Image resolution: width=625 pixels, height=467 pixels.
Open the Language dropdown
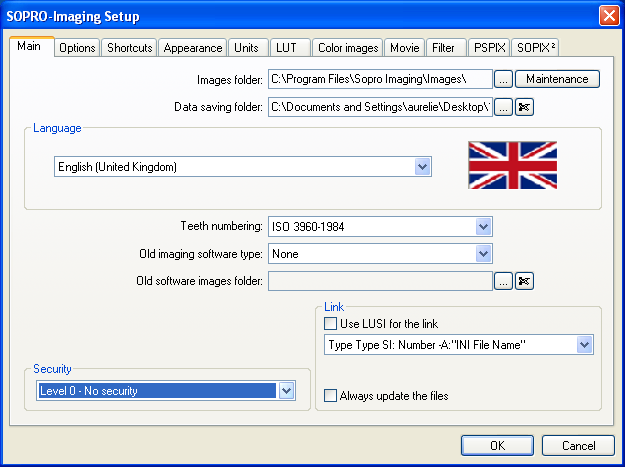pos(423,167)
